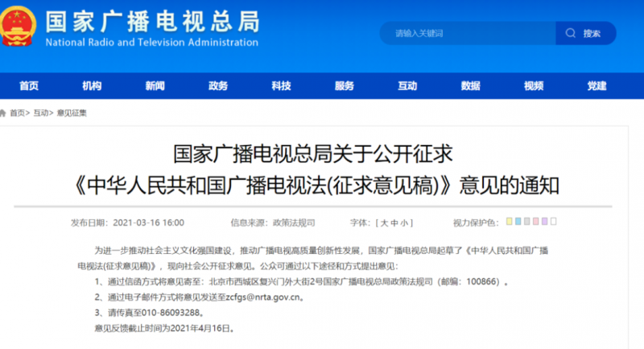Viewport: 644px width, 349px height.
Task: Select the blue eye-protection color swatch
Action: [519, 221]
